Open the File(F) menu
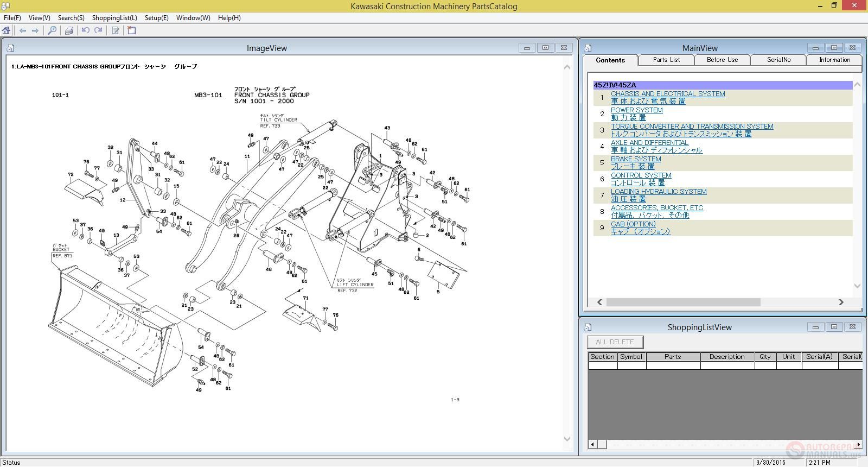 click(x=12, y=18)
